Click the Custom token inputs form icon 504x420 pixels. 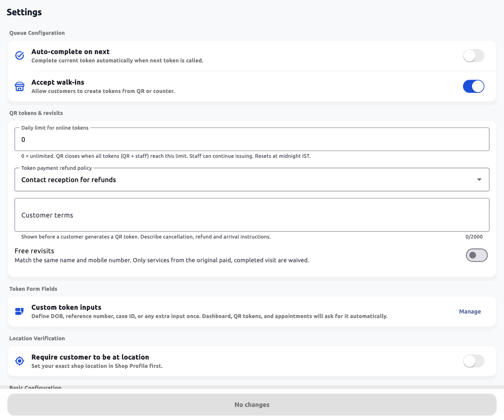click(20, 311)
